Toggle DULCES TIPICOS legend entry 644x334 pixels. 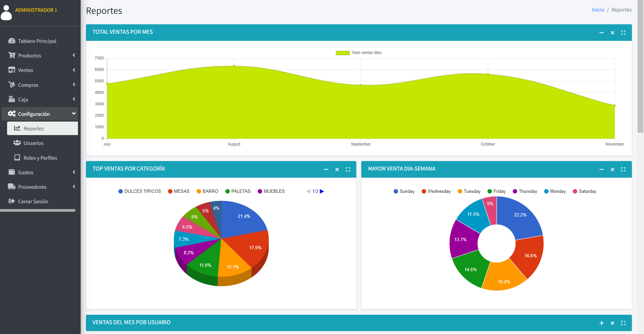(140, 191)
